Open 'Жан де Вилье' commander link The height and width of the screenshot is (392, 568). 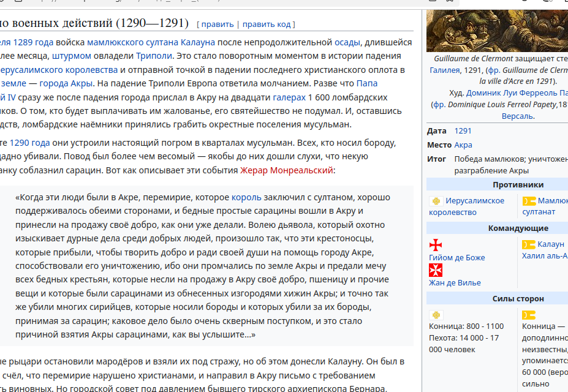[455, 282]
